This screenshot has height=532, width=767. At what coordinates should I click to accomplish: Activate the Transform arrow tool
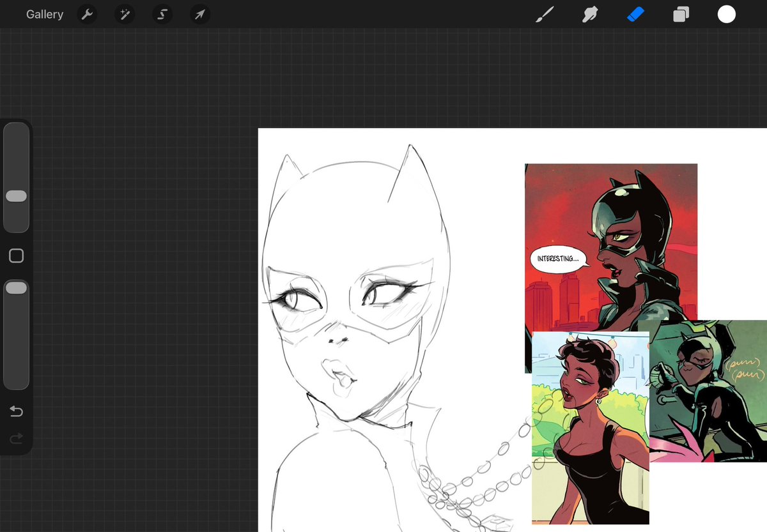pos(200,15)
